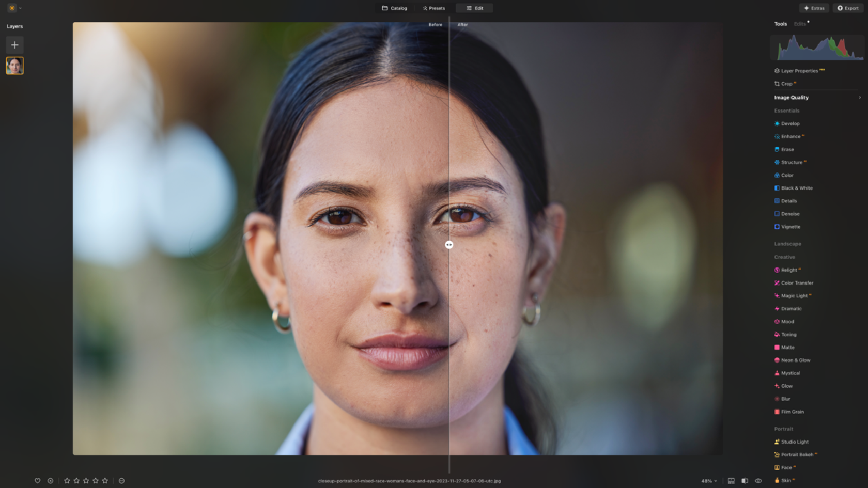Switch to the Catalog tab

pyautogui.click(x=394, y=8)
